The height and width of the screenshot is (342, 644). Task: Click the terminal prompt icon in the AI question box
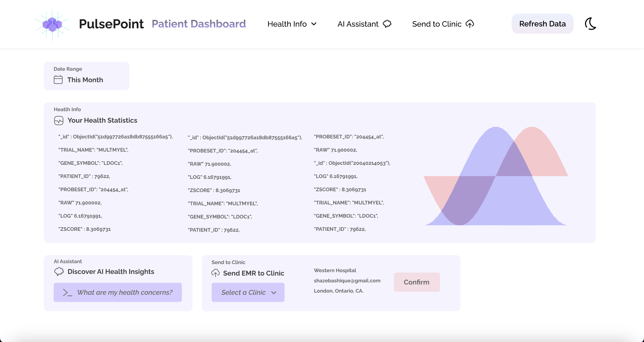tap(67, 293)
